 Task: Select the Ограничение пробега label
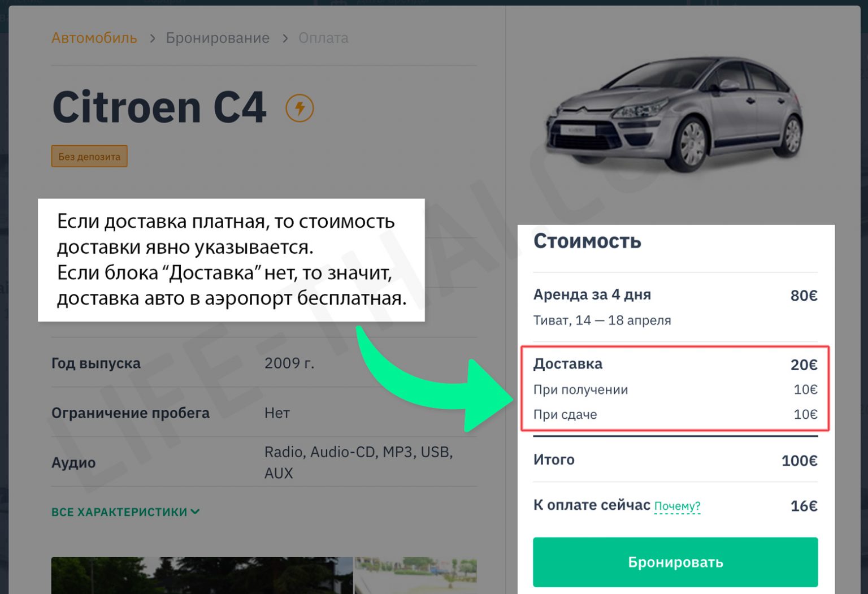point(131,413)
